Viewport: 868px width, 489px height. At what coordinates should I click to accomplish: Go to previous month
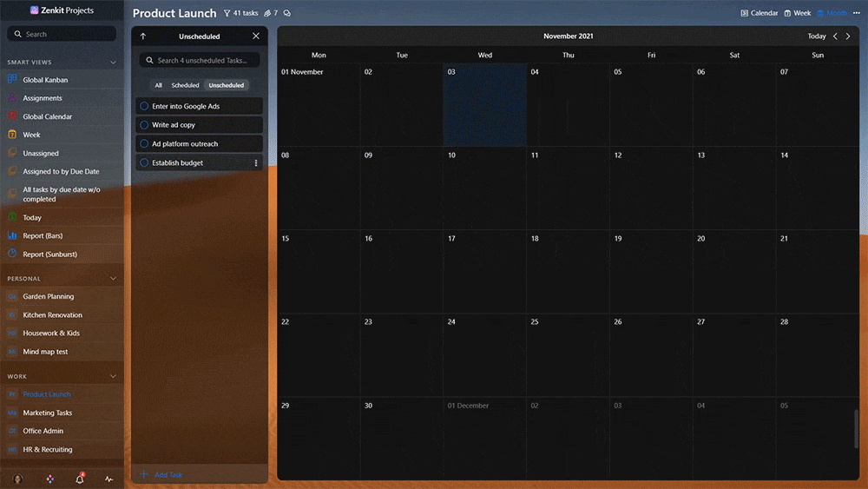835,36
